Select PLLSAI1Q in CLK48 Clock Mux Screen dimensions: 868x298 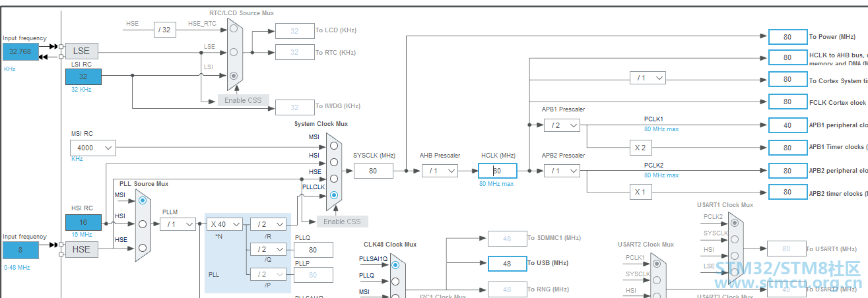coord(395,265)
